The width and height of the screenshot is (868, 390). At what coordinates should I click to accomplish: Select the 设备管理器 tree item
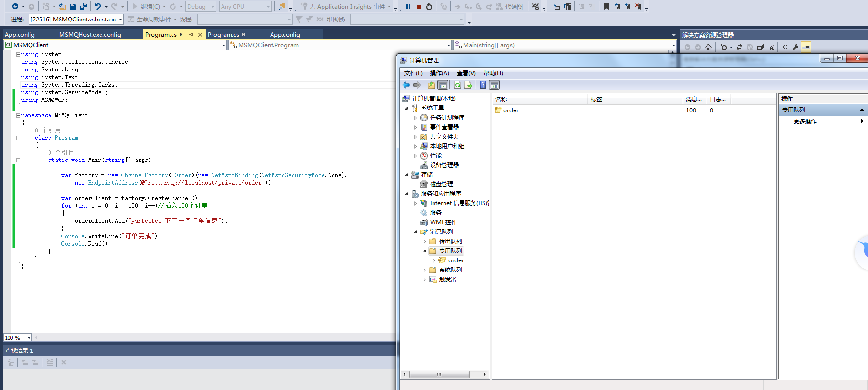point(444,165)
